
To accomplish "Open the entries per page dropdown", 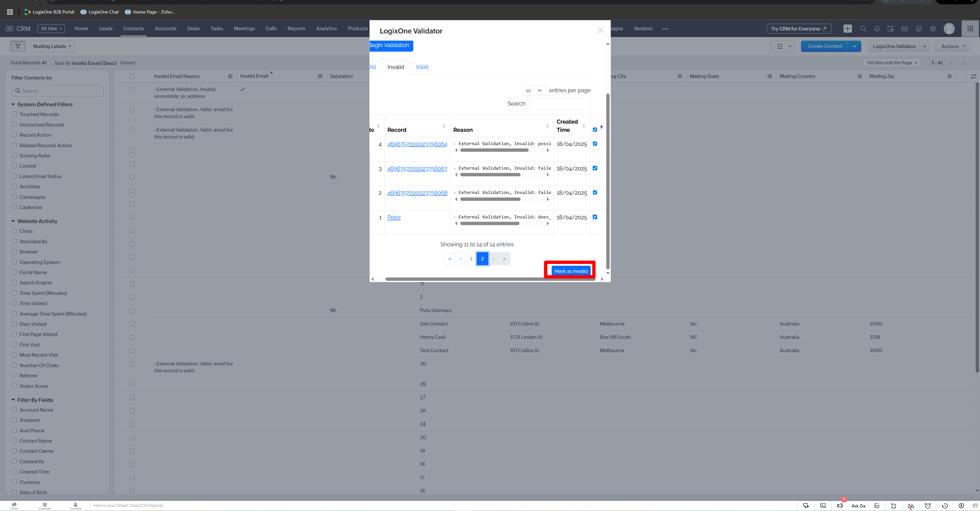I will point(534,90).
